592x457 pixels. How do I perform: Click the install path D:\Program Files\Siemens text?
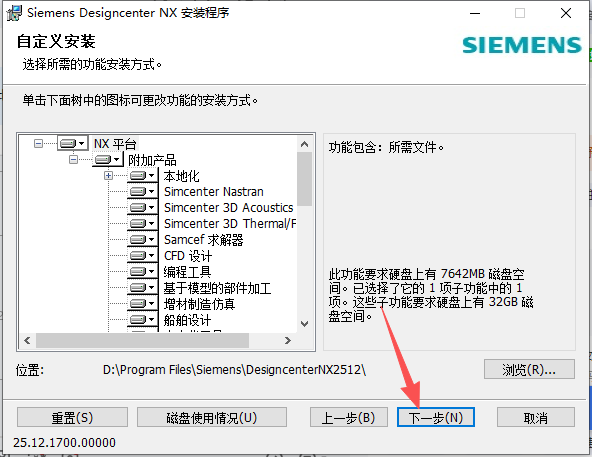234,369
